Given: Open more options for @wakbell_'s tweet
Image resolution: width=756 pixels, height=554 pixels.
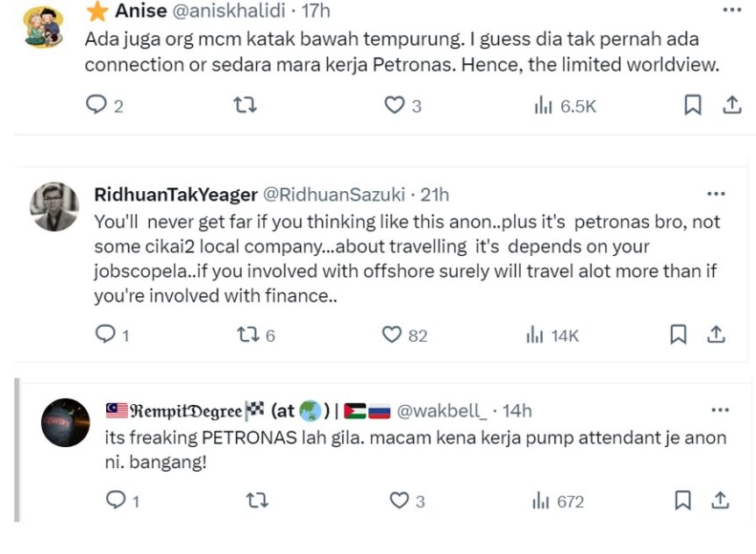Looking at the screenshot, I should click(721, 409).
